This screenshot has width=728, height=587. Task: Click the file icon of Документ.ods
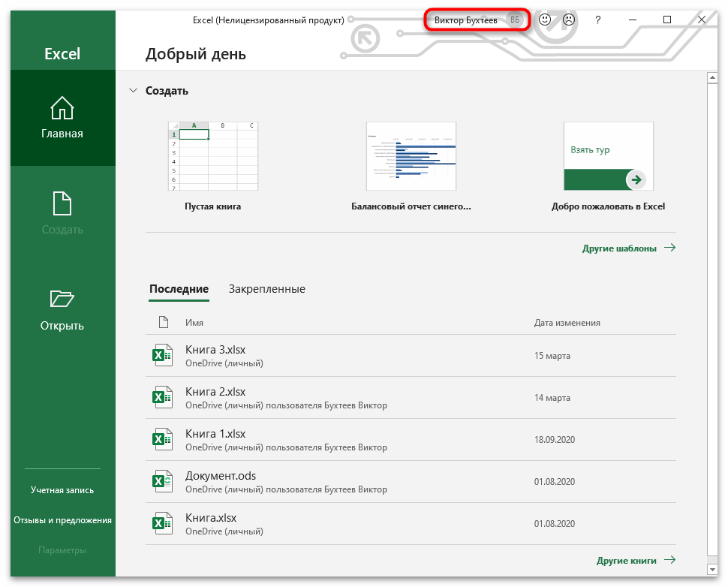163,481
